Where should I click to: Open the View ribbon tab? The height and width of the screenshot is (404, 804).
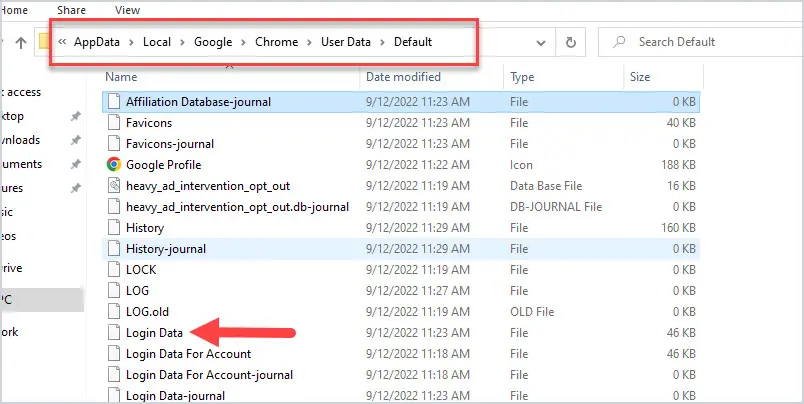click(x=127, y=10)
